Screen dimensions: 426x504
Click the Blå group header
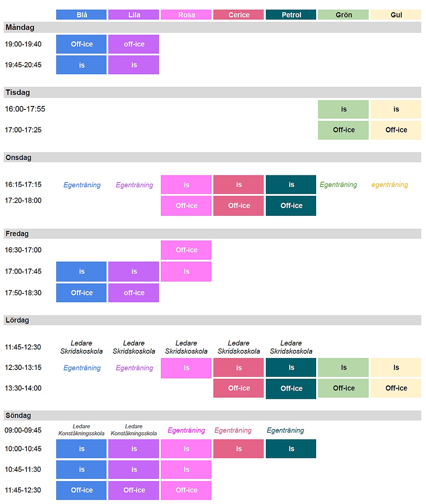click(x=81, y=15)
